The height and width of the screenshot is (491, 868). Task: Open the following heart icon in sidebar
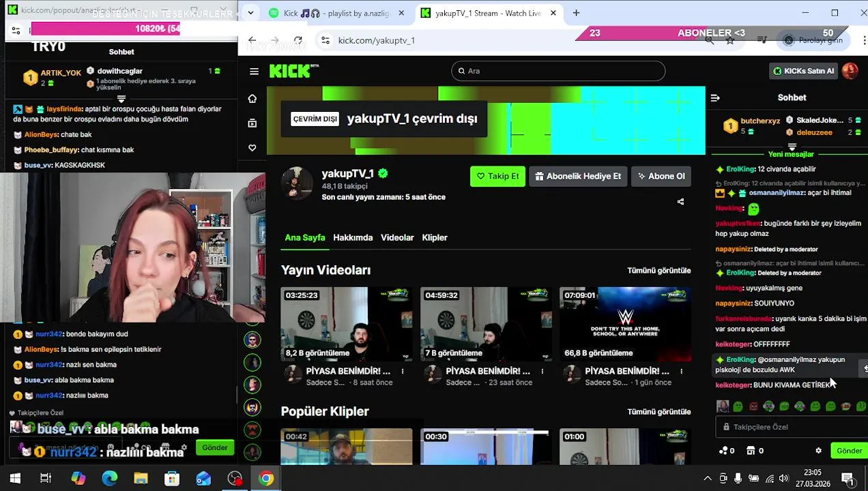click(252, 148)
